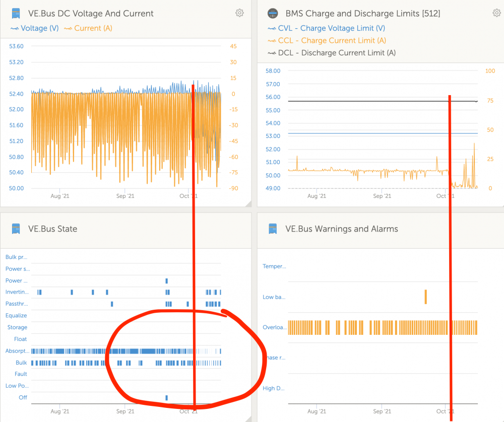Viewport: 504px width, 422px height.
Task: Open settings gear of BMS Charge Limits widget
Action: [496, 13]
